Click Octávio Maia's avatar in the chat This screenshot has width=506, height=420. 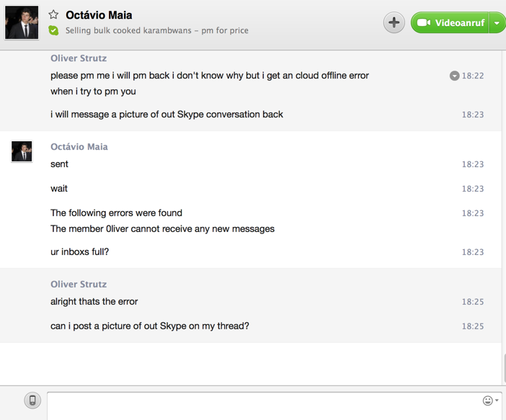click(22, 151)
